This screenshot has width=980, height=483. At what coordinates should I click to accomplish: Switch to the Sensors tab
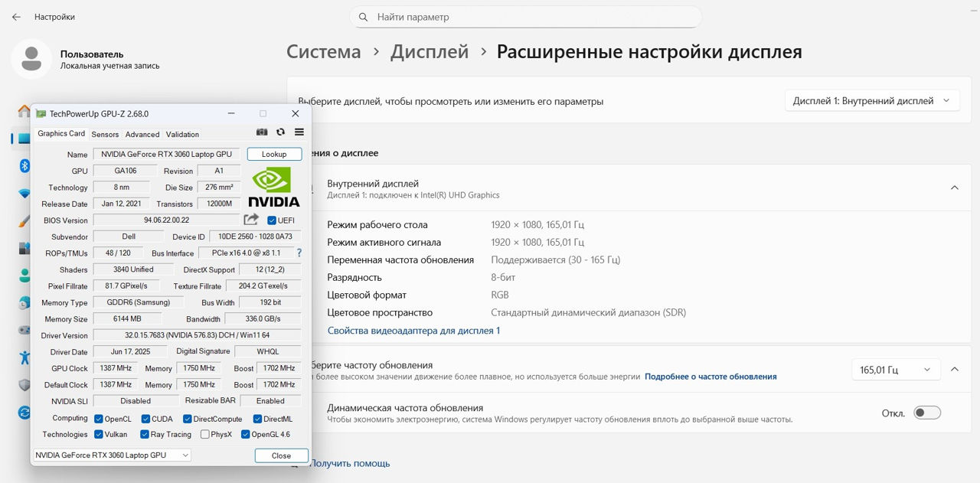106,134
